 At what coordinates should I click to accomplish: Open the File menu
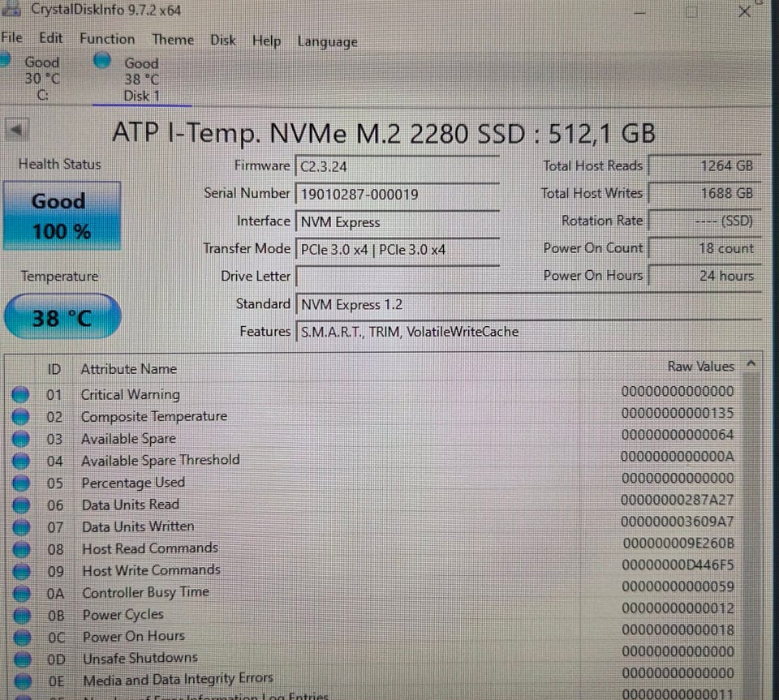point(11,38)
